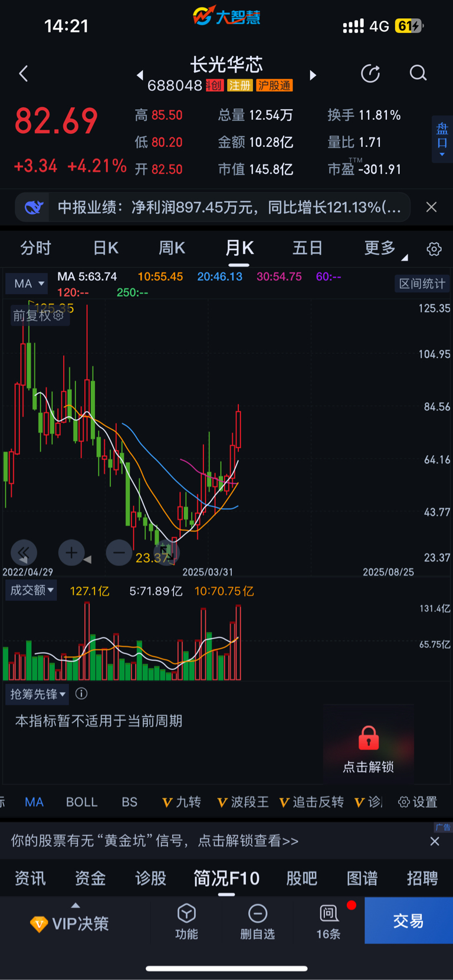Open the 资金 tab

(90, 879)
